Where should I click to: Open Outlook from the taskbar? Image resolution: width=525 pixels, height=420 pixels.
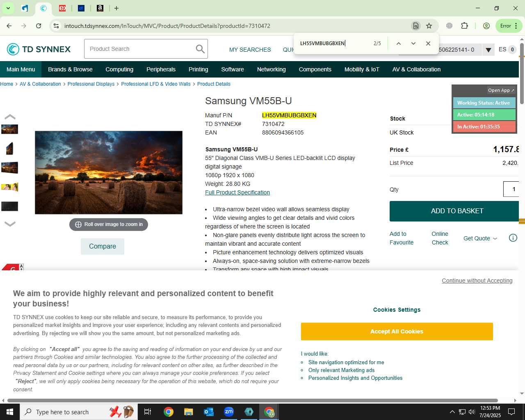[209, 412]
